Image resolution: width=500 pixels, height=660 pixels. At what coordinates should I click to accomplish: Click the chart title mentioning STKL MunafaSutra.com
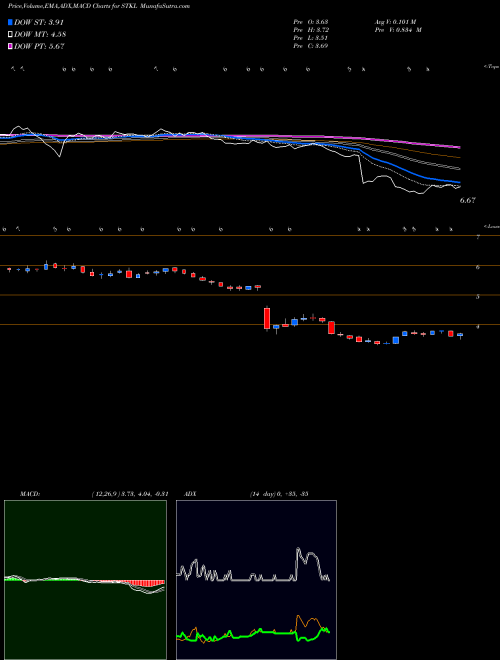click(x=99, y=6)
